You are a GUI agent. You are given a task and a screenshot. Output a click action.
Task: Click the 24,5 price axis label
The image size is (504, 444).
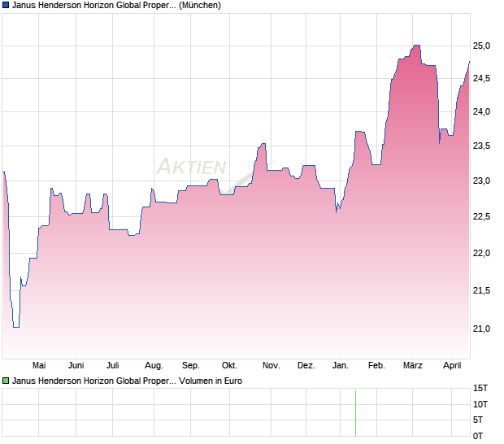tap(481, 78)
